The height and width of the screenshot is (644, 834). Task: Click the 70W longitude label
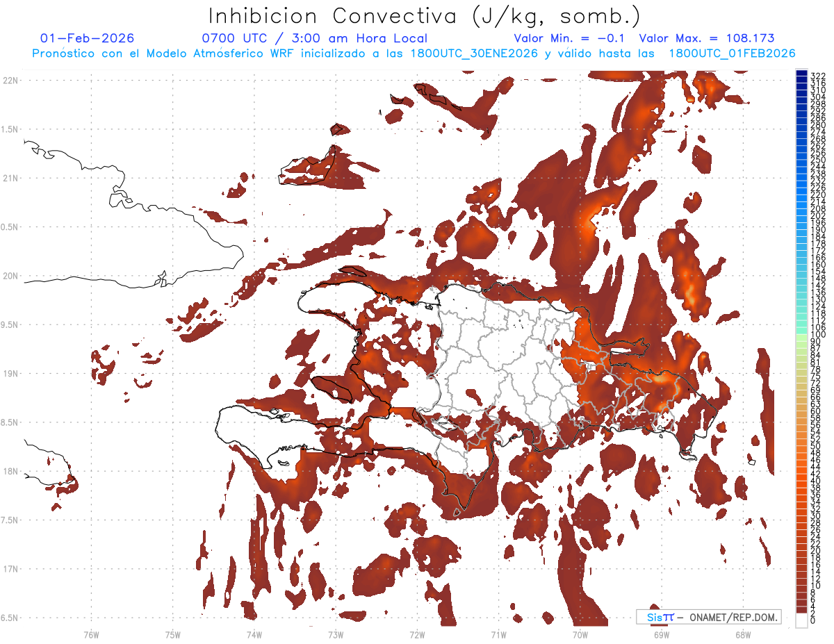pyautogui.click(x=580, y=634)
